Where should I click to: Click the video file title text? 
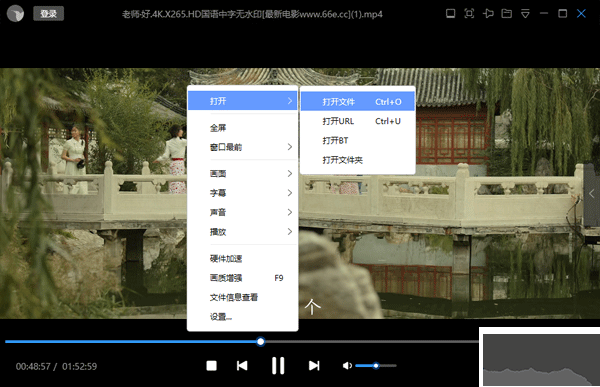click(x=252, y=14)
